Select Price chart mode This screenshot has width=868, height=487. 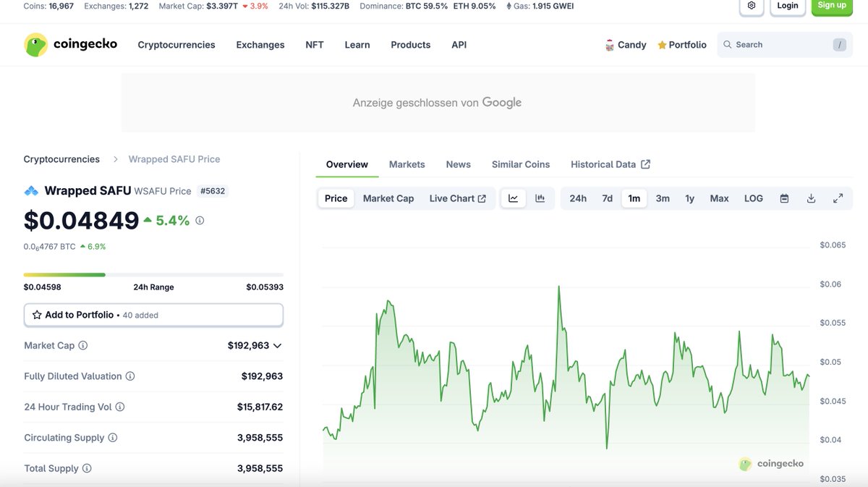(x=336, y=198)
